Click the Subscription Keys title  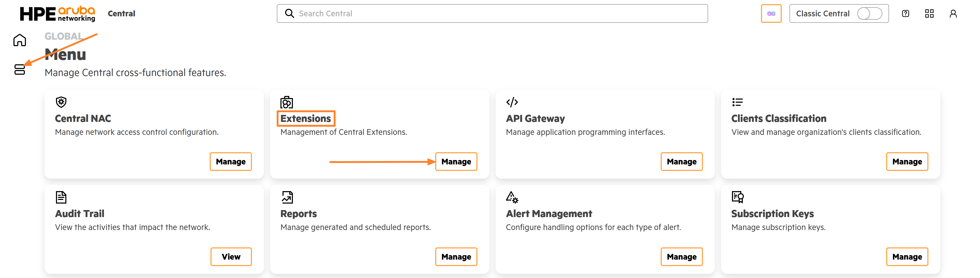[x=773, y=214]
